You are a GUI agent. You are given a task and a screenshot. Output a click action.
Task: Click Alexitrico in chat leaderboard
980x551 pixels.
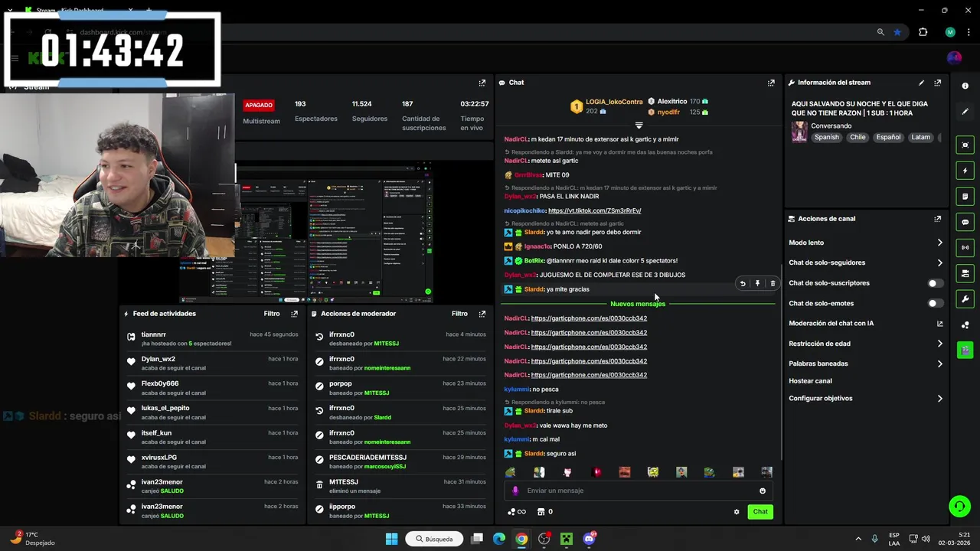pyautogui.click(x=672, y=102)
